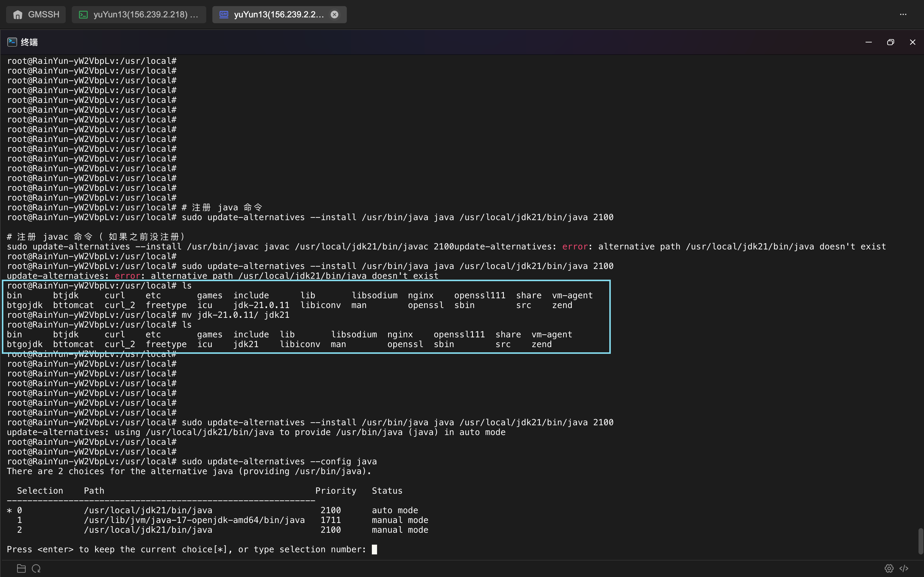924x577 pixels.
Task: Click the code snippet brackets icon
Action: 904,568
